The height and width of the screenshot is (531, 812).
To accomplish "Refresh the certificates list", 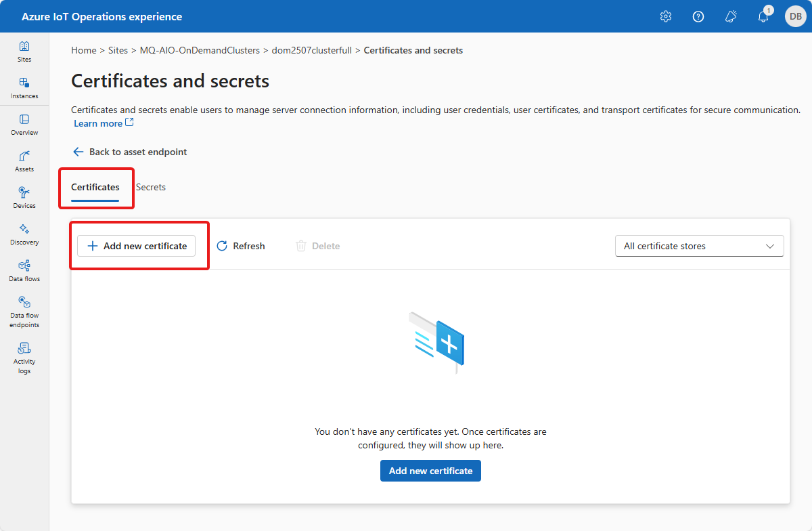I will (240, 246).
